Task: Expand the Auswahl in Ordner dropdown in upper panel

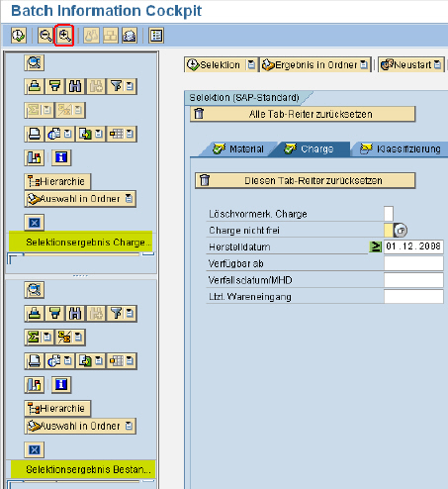Action: 129,199
